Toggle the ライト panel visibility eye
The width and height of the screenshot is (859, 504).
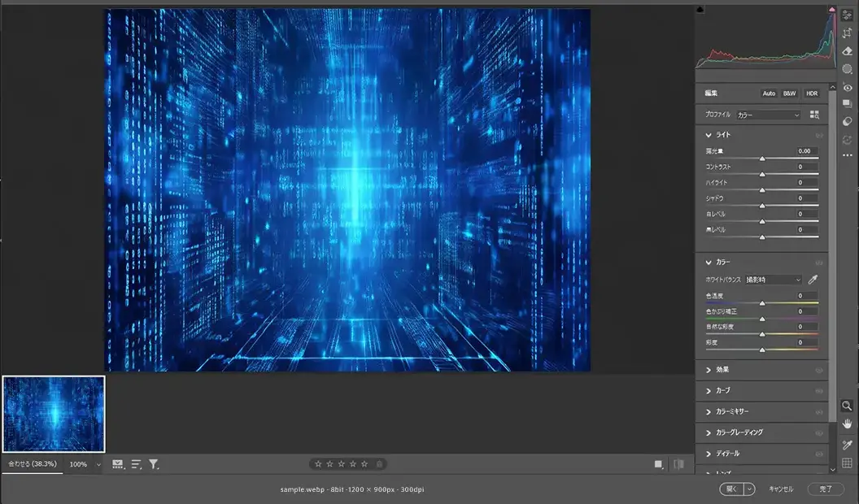pyautogui.click(x=819, y=136)
